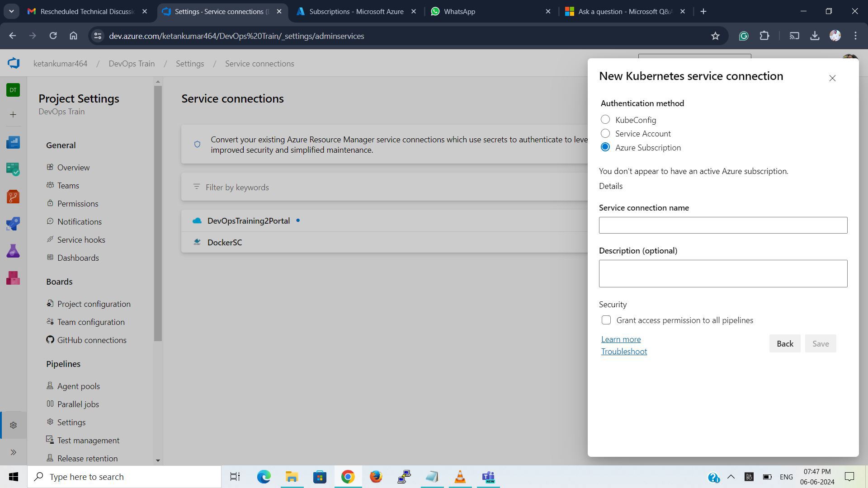868x488 pixels.
Task: Open Grammarly extension icon
Action: click(744, 36)
